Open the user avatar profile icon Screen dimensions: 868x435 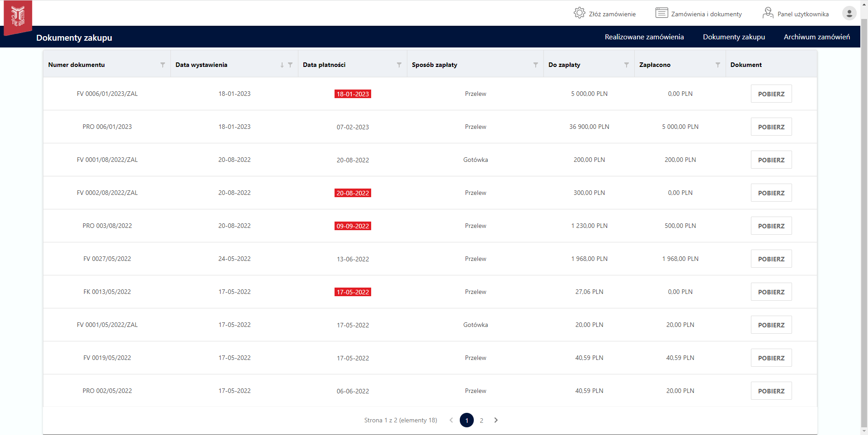point(849,13)
